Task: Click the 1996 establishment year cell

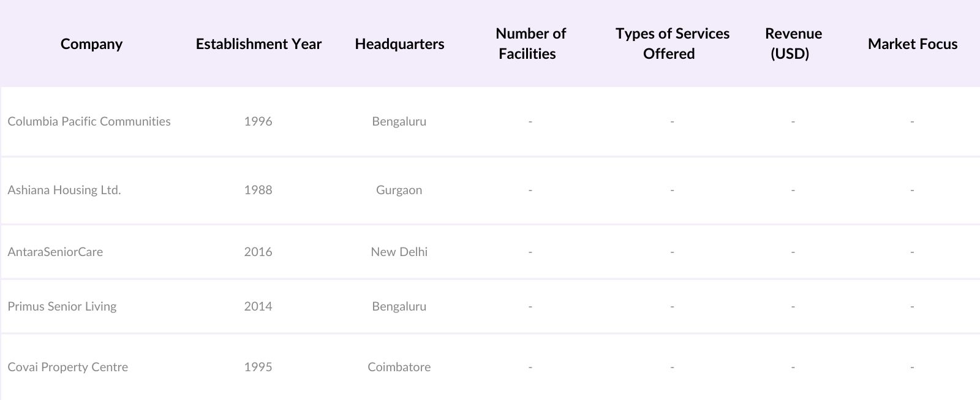Action: coord(258,121)
